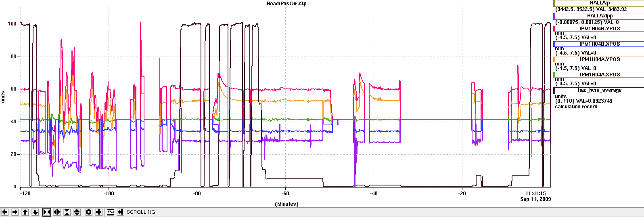Click the 'BeamPosCur.stp' graph title
The width and height of the screenshot is (644, 217).
point(286,4)
